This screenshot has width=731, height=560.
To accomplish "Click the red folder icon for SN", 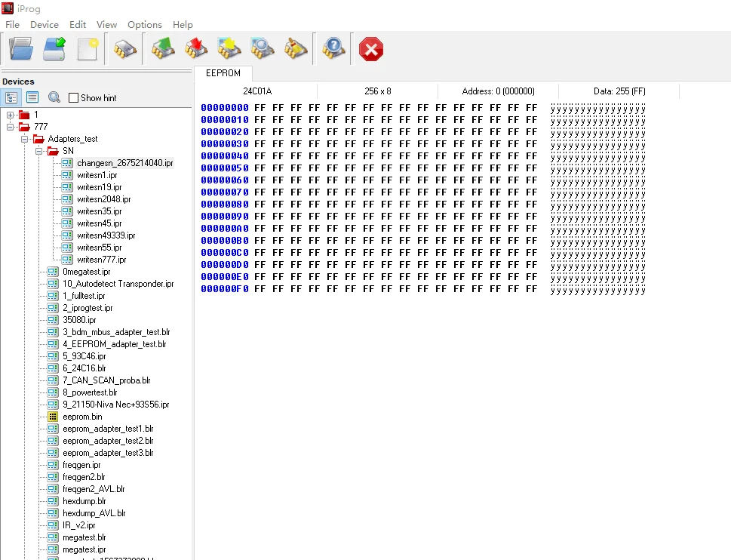I will pyautogui.click(x=53, y=151).
